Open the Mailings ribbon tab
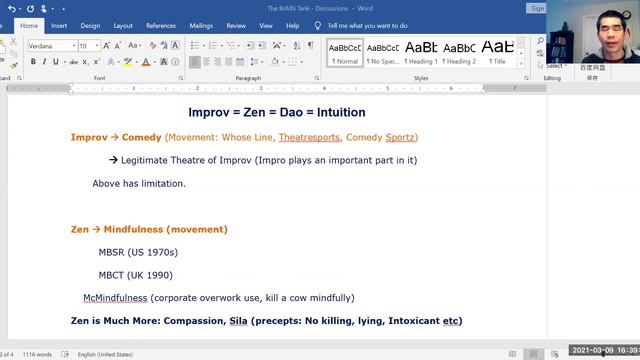Screen dimensions: 640x360 [x=201, y=26]
